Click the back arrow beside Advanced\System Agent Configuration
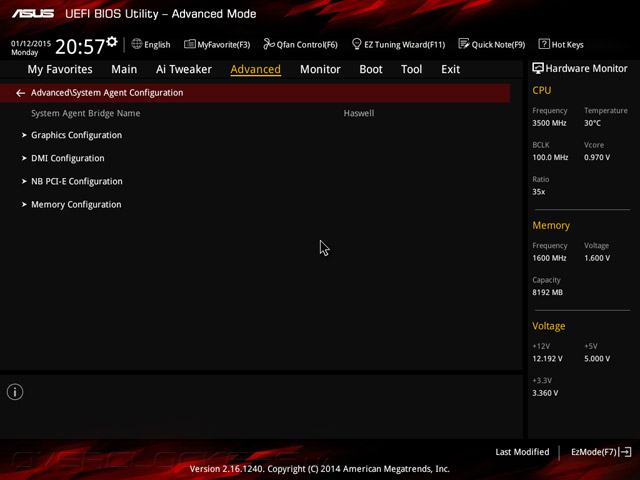640x480 pixels. point(20,93)
